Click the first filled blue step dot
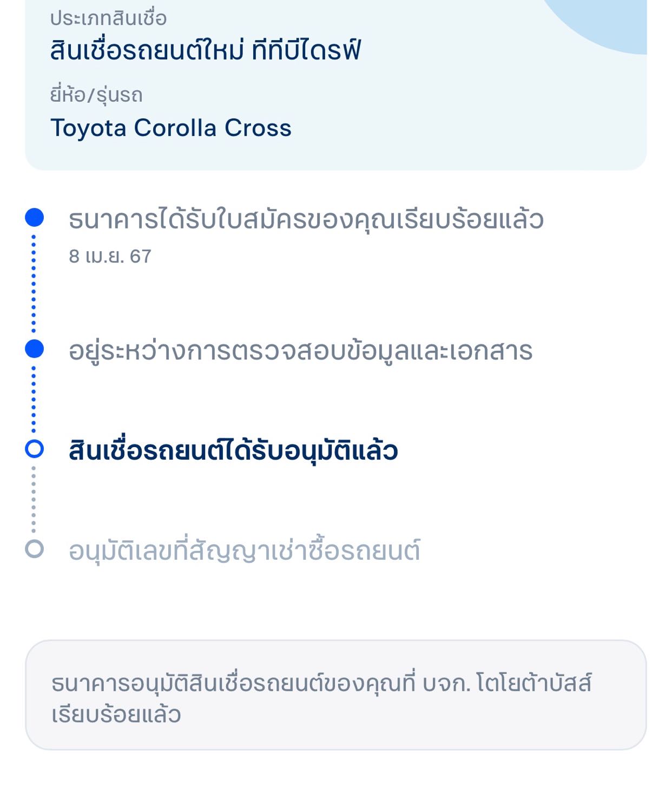 click(34, 218)
